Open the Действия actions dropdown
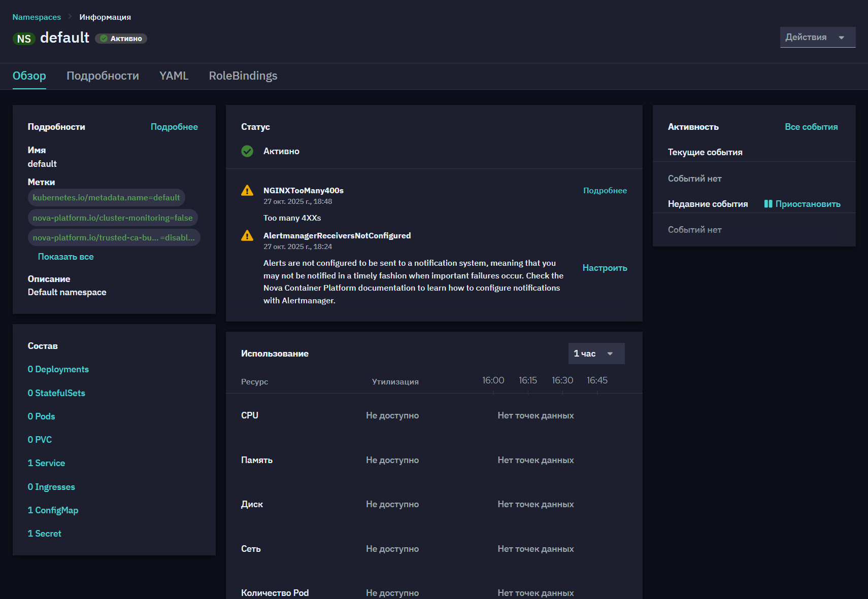This screenshot has height=599, width=868. [818, 37]
